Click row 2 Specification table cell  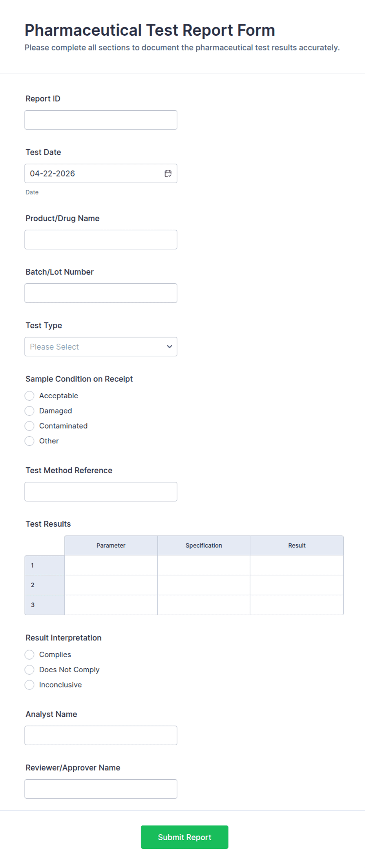(204, 585)
